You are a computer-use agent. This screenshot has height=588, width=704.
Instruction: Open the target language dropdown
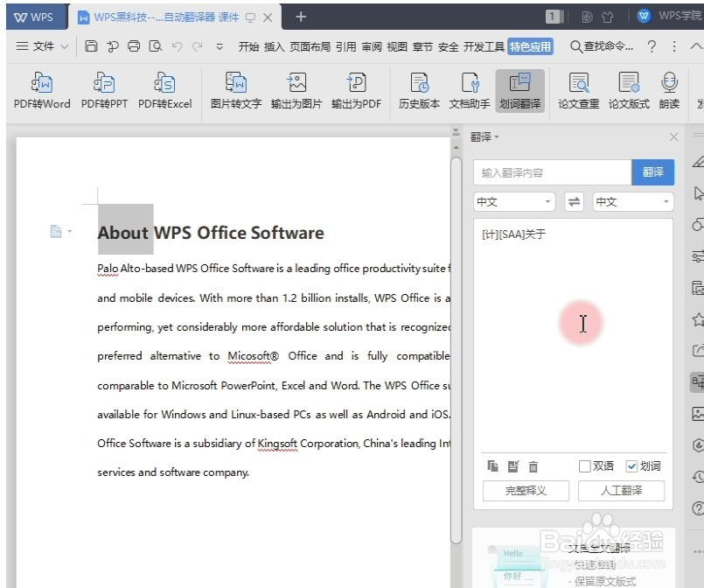(631, 201)
